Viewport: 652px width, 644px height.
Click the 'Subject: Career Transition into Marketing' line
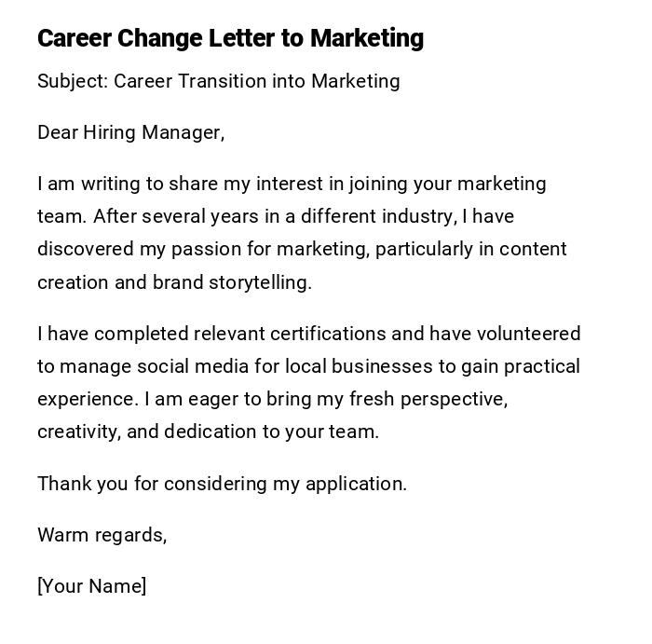click(x=218, y=81)
